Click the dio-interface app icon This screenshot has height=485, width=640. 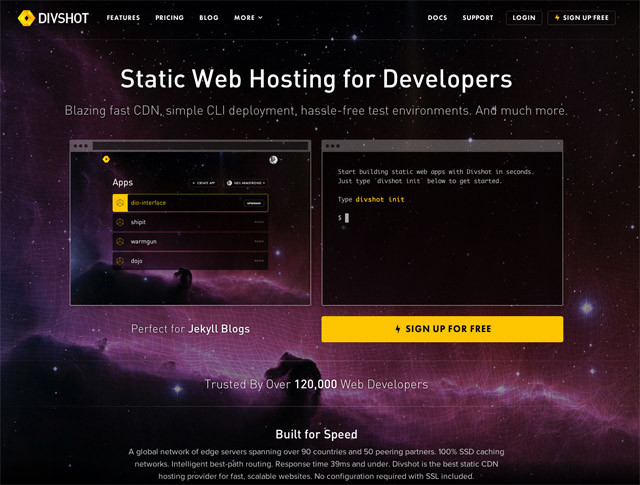pyautogui.click(x=120, y=203)
